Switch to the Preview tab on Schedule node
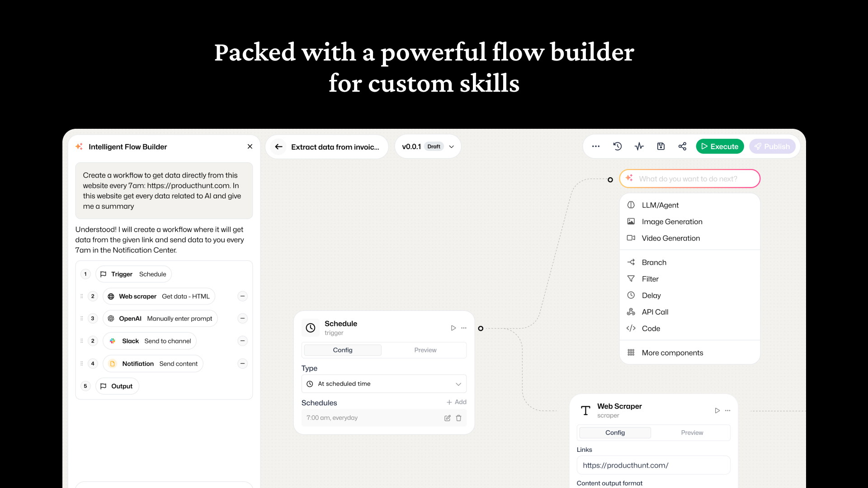This screenshot has width=868, height=488. [x=425, y=350]
